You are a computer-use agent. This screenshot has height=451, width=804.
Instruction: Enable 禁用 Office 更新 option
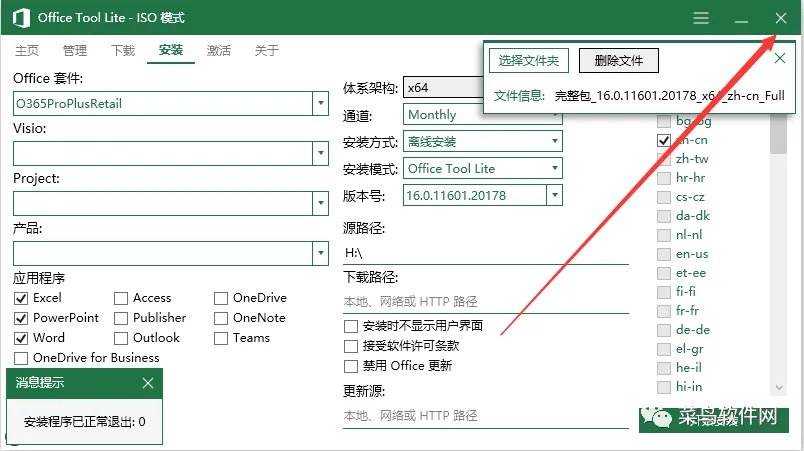351,366
